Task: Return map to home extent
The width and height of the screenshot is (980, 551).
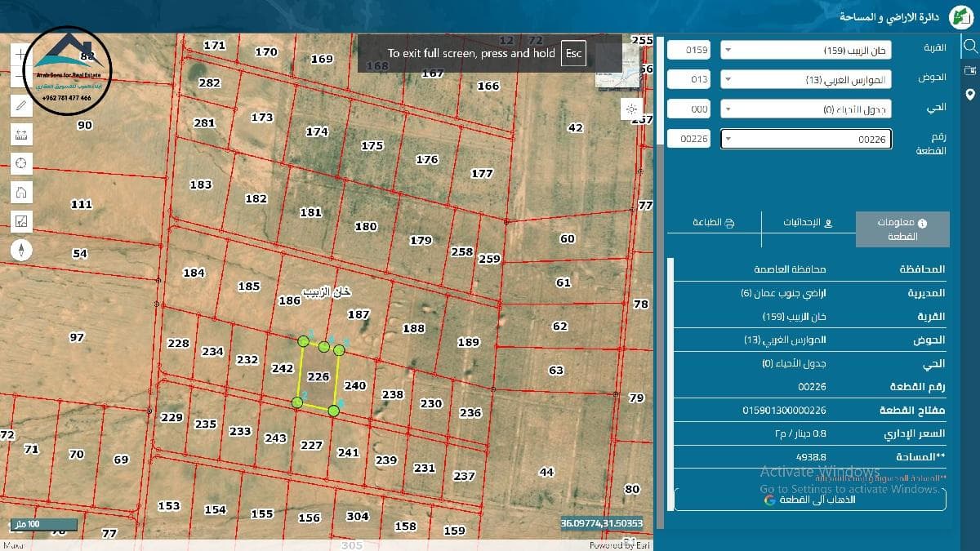Action: coord(21,193)
